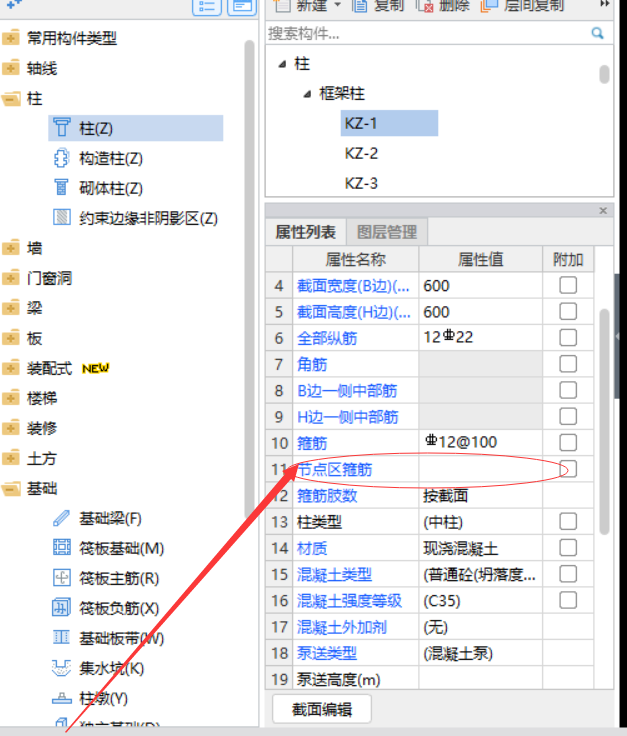
Task: Select the 柱(Z) column component
Action: click(135, 128)
